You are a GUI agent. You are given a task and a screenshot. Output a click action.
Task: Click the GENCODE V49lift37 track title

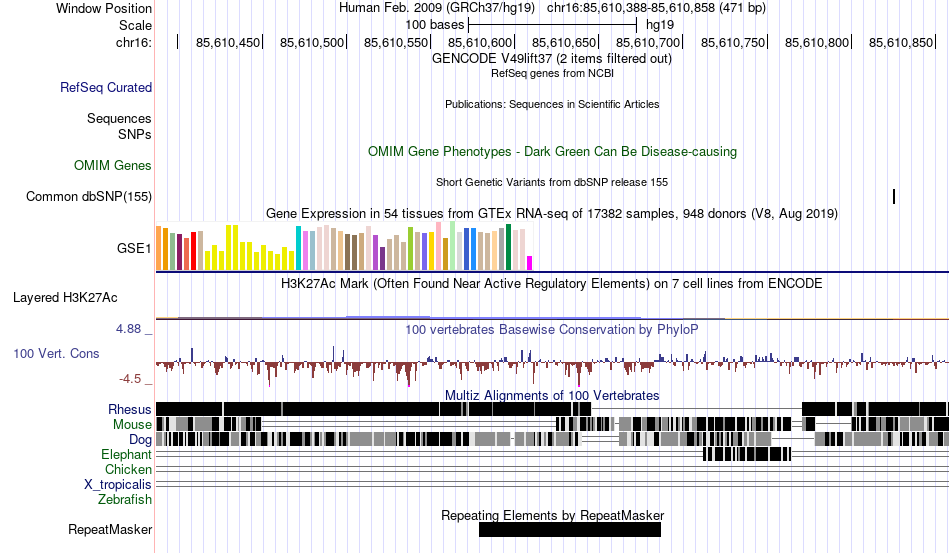(x=552, y=59)
